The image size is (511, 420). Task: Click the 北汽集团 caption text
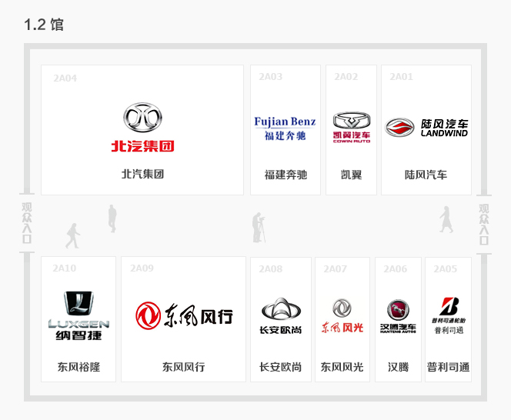point(142,174)
